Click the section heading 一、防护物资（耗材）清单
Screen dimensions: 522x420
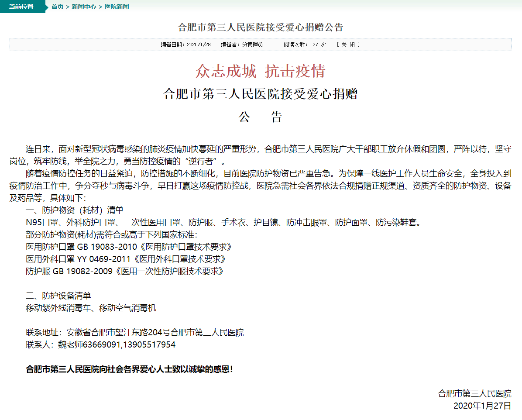(75, 210)
